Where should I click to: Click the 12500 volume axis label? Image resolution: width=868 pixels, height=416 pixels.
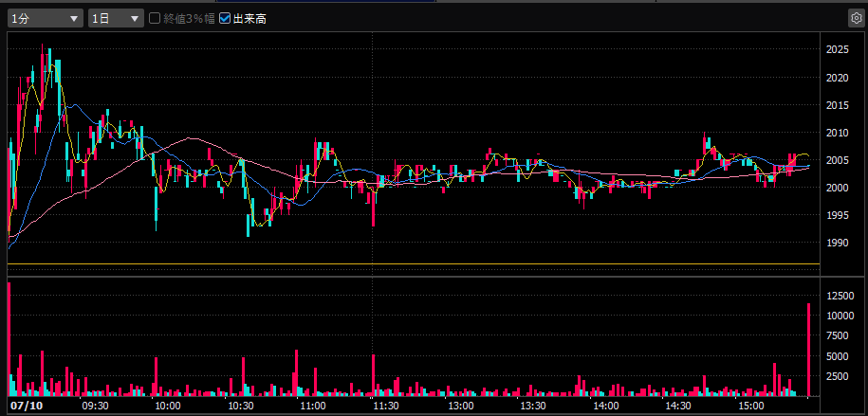(x=840, y=296)
